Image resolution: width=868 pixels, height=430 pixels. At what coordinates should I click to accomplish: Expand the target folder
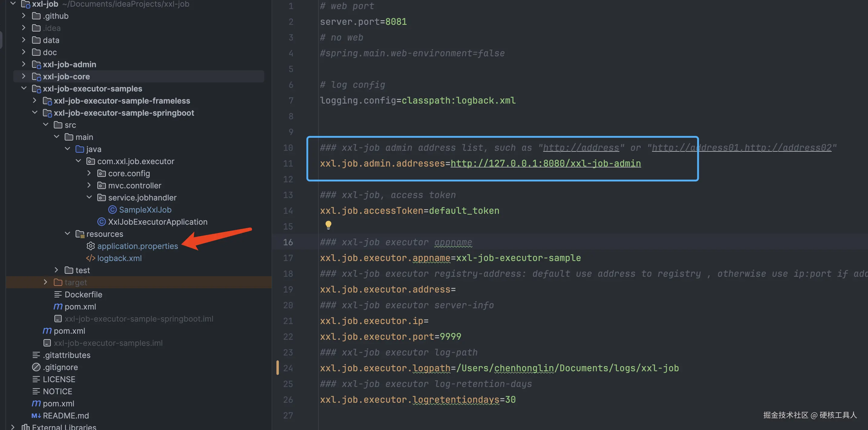click(x=45, y=282)
